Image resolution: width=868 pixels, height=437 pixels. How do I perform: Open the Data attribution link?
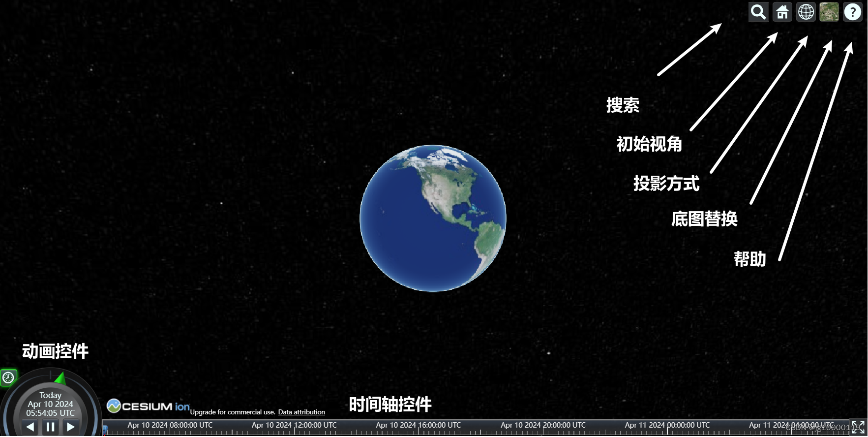pyautogui.click(x=301, y=412)
